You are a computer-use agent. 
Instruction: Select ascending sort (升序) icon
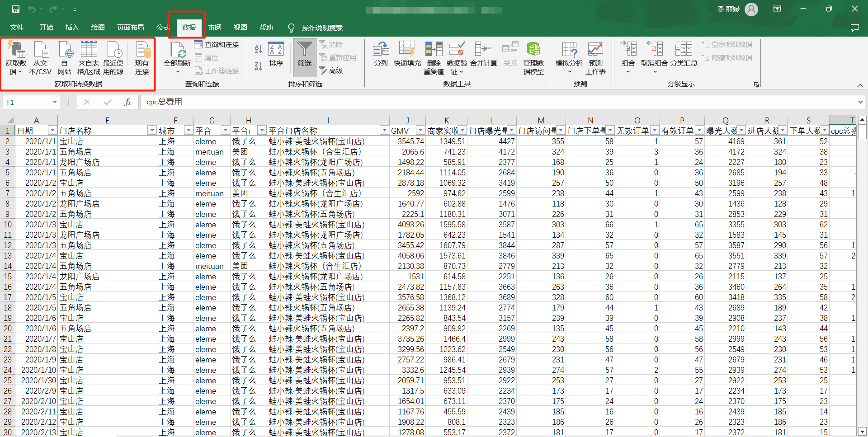[258, 49]
